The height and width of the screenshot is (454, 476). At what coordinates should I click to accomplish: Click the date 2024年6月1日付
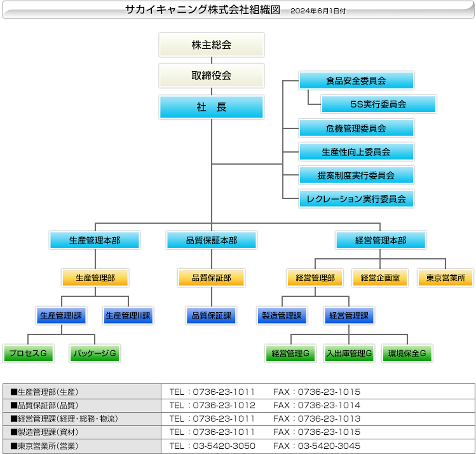(x=318, y=11)
